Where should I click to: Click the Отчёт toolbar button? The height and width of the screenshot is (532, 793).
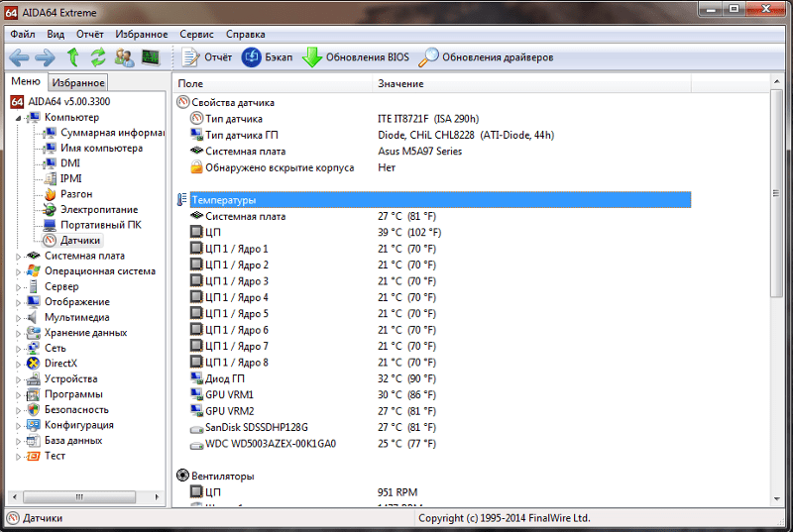(x=207, y=57)
